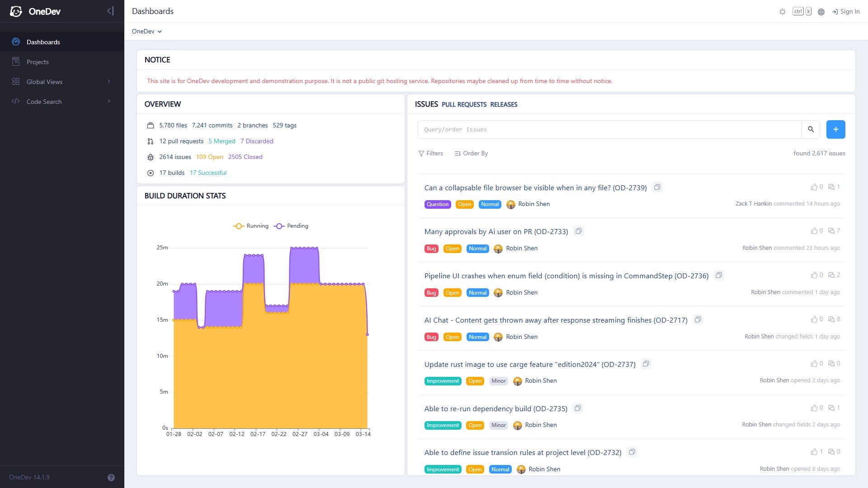Open the Dashboards sidebar item
This screenshot has height=488, width=868.
[62, 42]
